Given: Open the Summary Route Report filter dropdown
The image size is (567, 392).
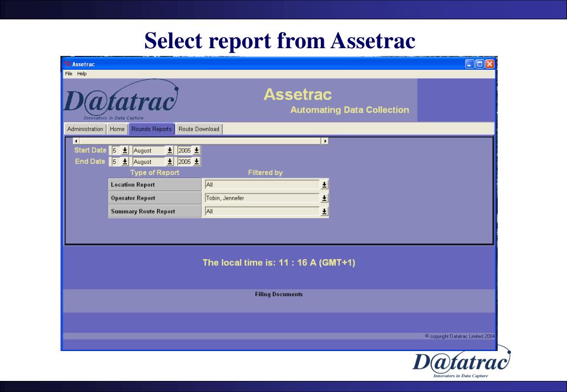Looking at the screenshot, I should [x=324, y=212].
